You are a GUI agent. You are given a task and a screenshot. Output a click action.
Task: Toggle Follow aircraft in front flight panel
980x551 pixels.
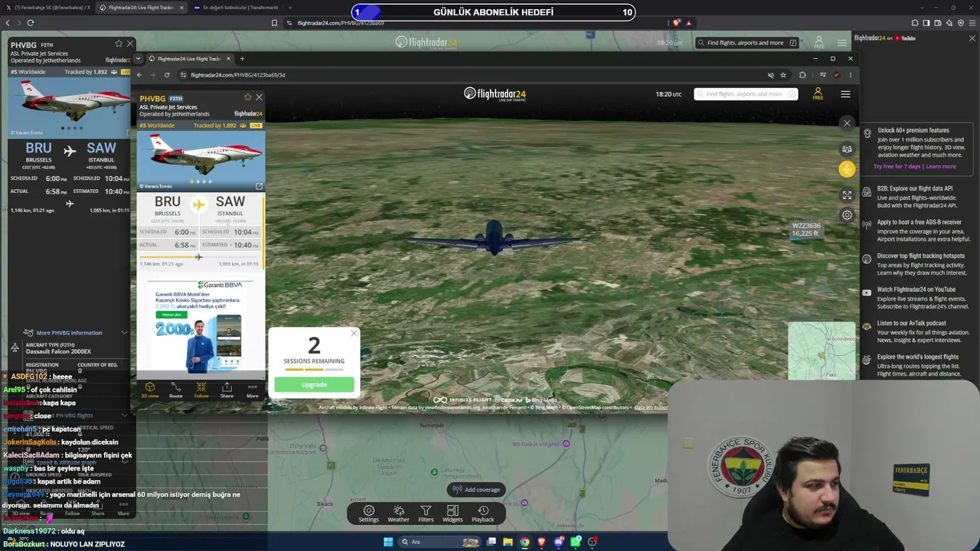[x=201, y=390]
